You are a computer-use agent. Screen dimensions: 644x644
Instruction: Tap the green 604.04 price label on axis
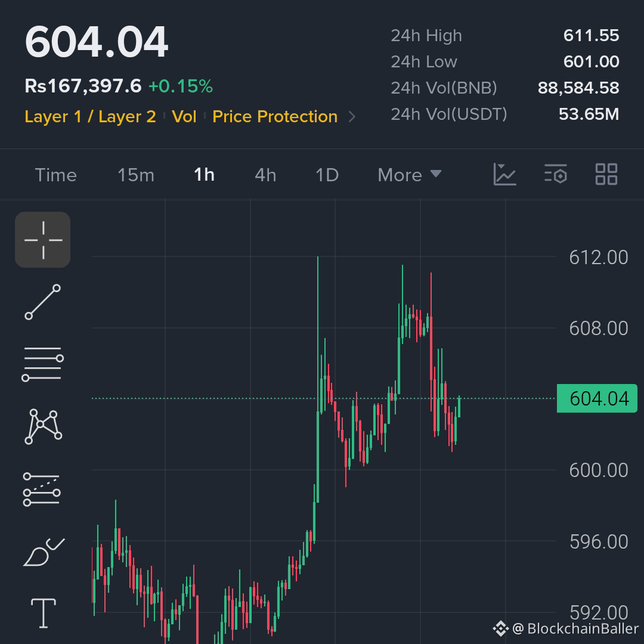pos(597,398)
